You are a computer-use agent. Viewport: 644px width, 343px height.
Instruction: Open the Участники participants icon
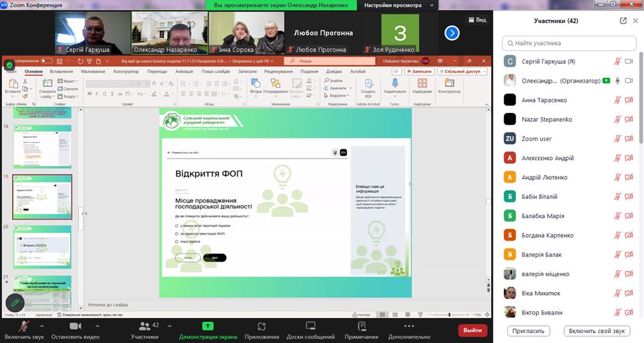coord(144,326)
